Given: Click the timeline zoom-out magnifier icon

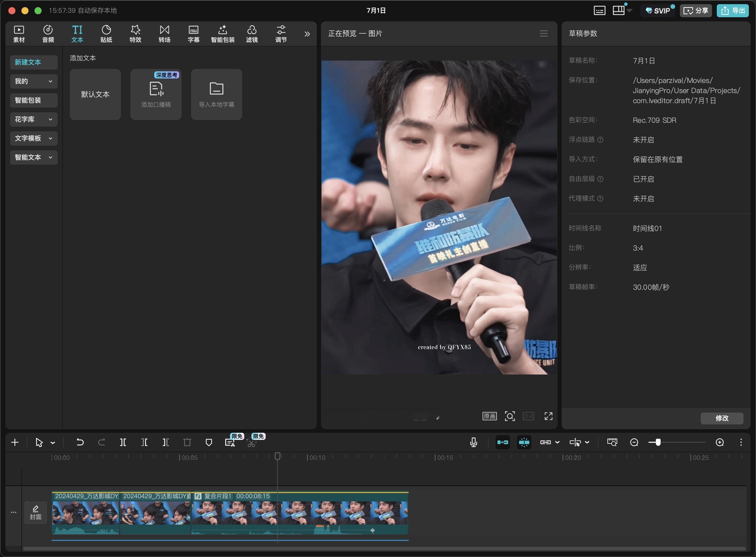Looking at the screenshot, I should (x=634, y=442).
